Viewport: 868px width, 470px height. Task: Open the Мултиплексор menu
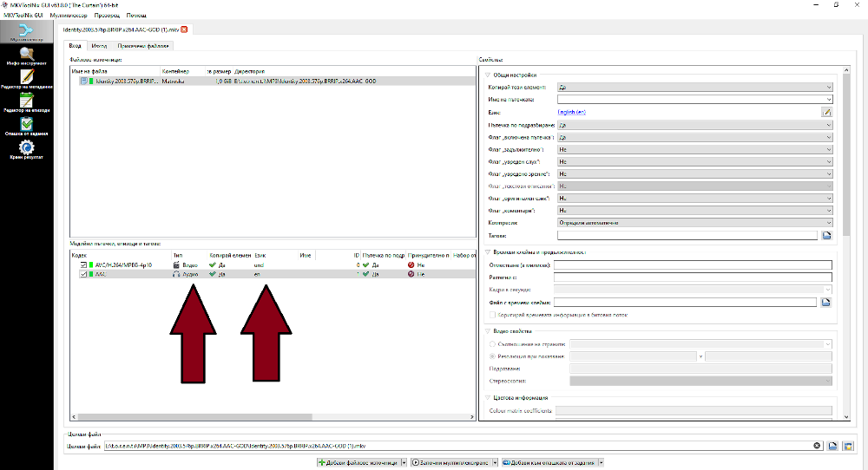coord(69,16)
